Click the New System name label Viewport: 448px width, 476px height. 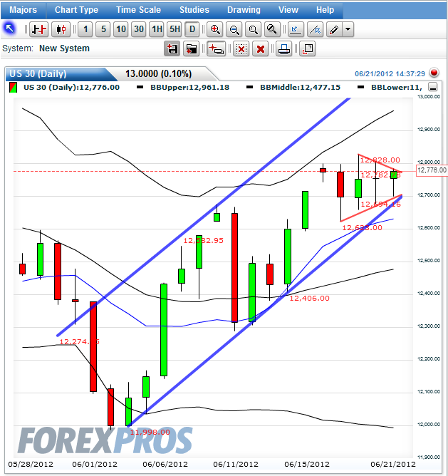(64, 48)
